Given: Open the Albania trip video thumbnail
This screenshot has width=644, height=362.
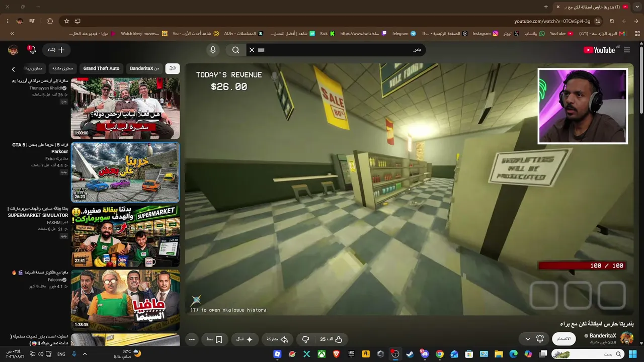Looking at the screenshot, I should coord(125,108).
